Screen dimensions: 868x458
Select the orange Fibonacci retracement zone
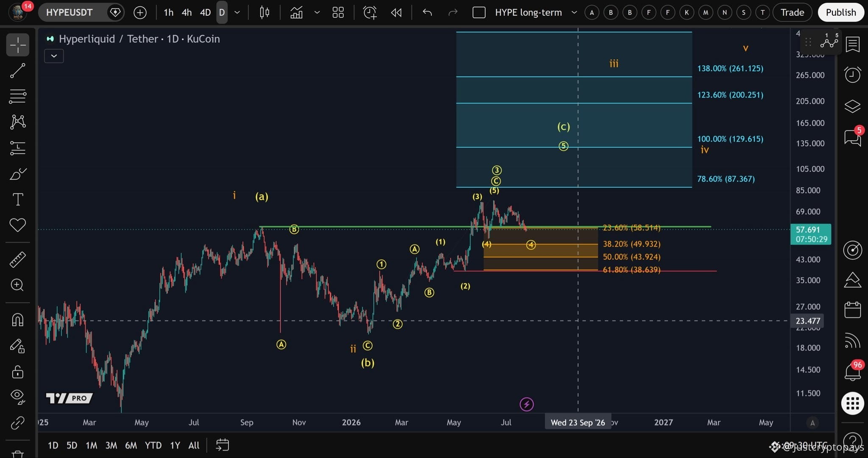540,250
